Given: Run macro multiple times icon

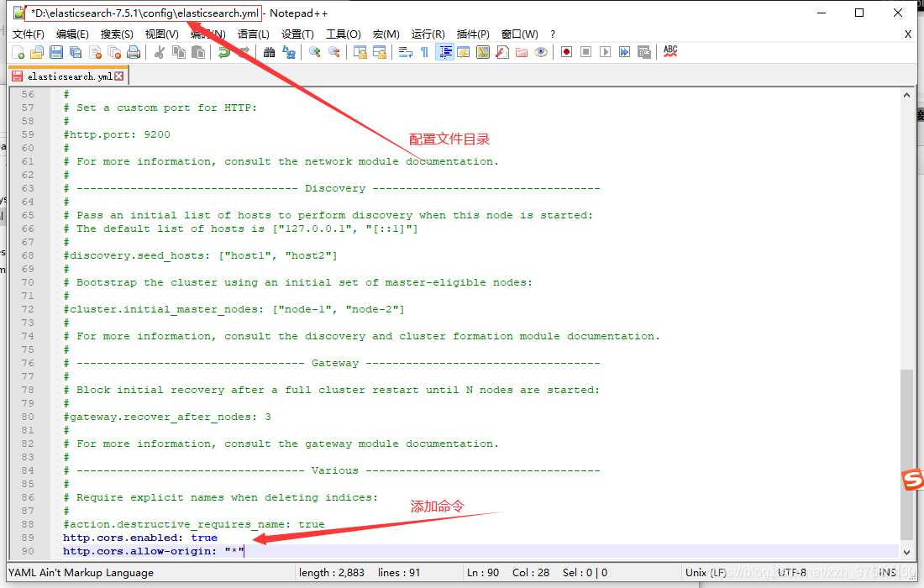Looking at the screenshot, I should pos(625,52).
